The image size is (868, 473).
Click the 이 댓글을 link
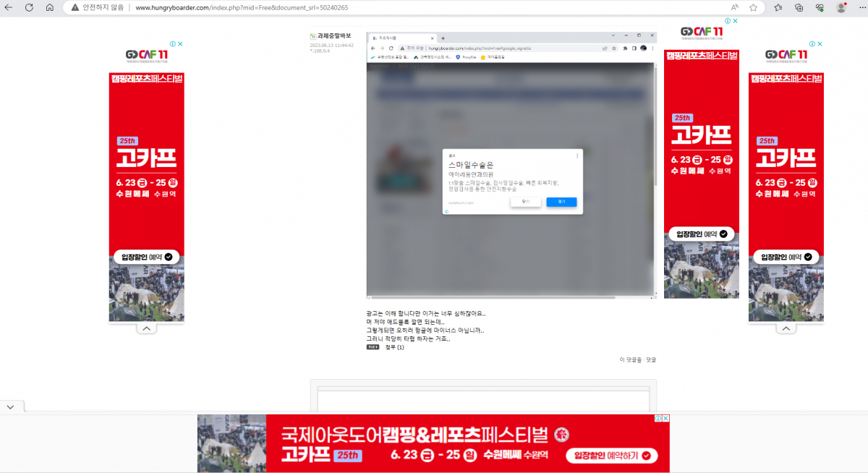tap(631, 359)
